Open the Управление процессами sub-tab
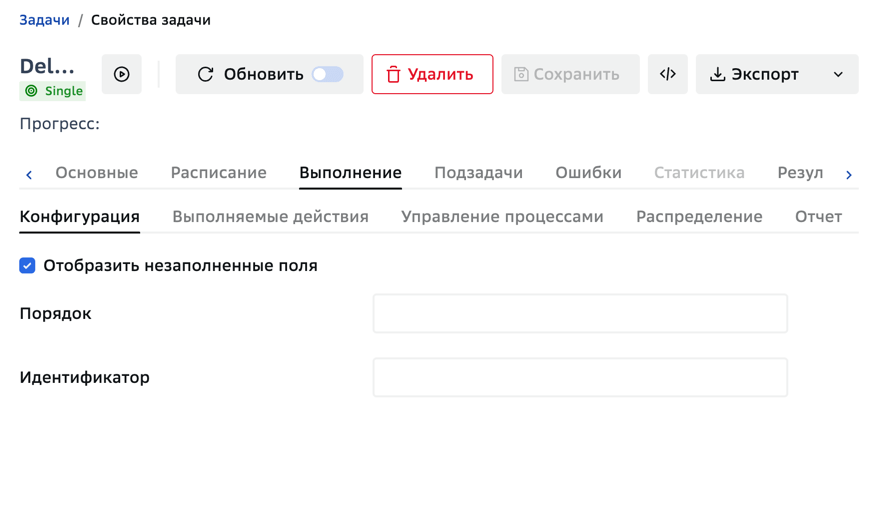This screenshot has height=515, width=878. pyautogui.click(x=502, y=217)
